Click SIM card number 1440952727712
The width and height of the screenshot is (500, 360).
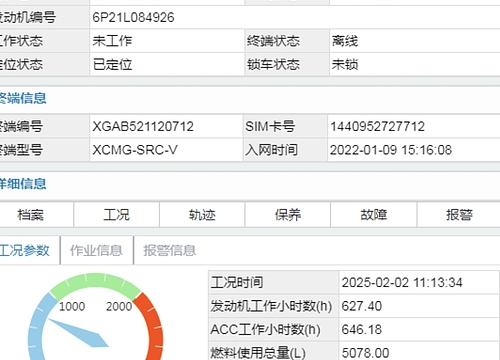point(377,126)
